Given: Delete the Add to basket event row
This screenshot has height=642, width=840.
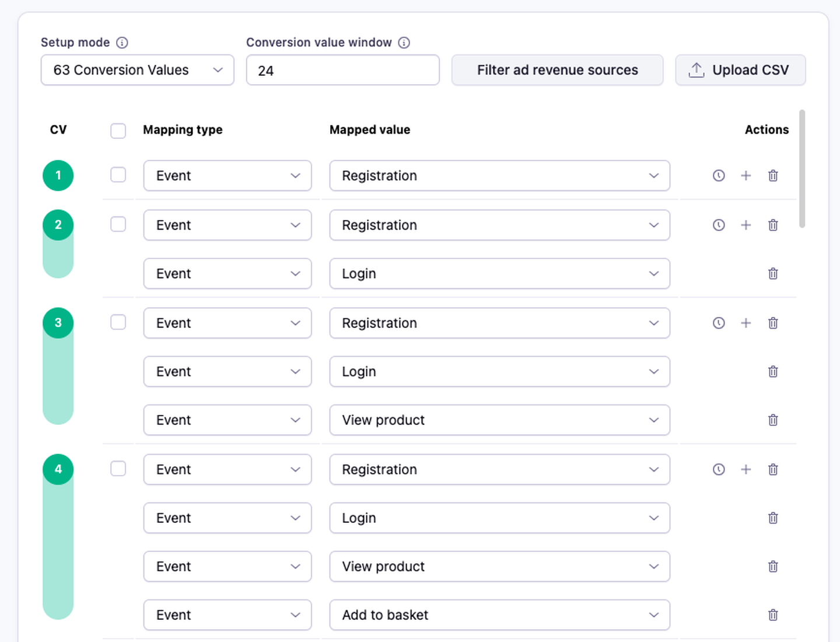Looking at the screenshot, I should 773,615.
